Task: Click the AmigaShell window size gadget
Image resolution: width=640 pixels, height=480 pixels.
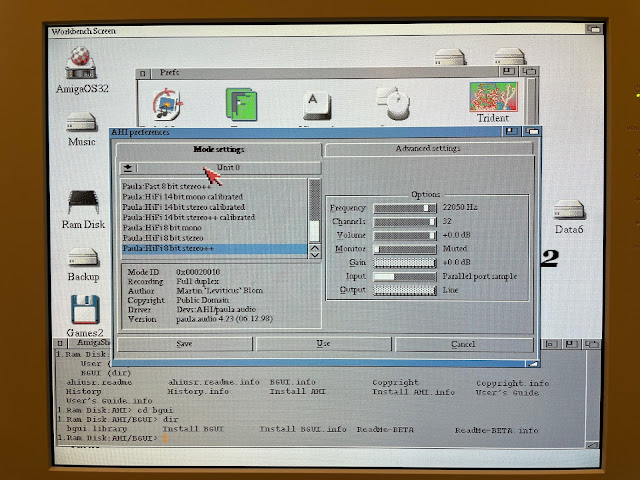Action: [592, 445]
